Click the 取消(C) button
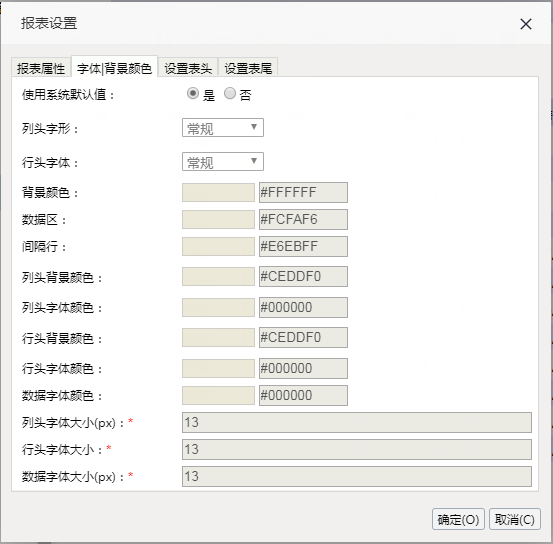Image resolution: width=553 pixels, height=544 pixels. click(515, 519)
